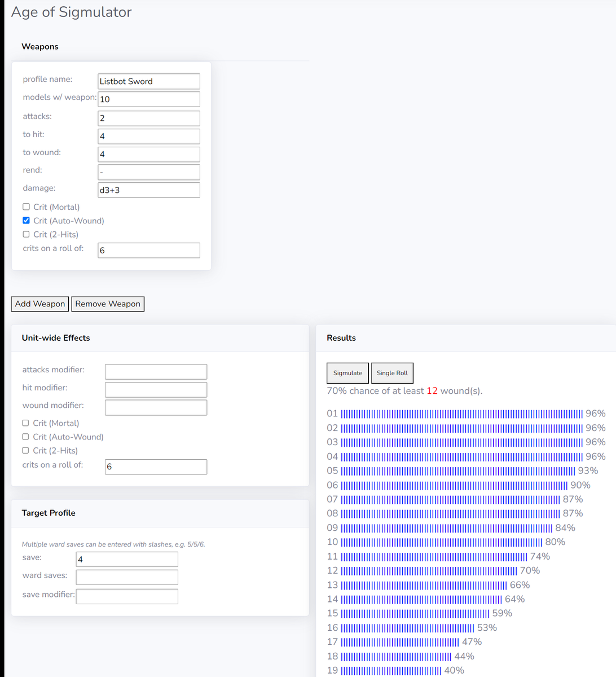This screenshot has height=677, width=616.
Task: Uncheck weapon Crit (Auto-Wound) checkbox
Action: click(x=26, y=220)
